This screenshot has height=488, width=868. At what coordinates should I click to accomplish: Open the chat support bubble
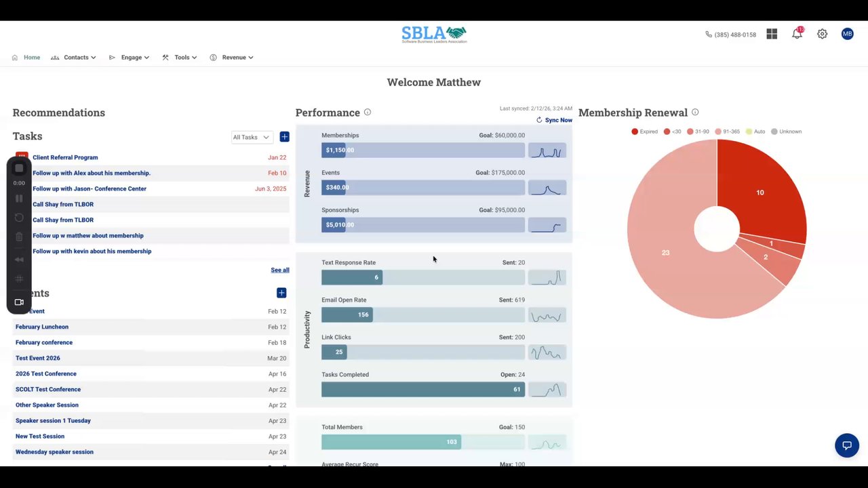[847, 445]
